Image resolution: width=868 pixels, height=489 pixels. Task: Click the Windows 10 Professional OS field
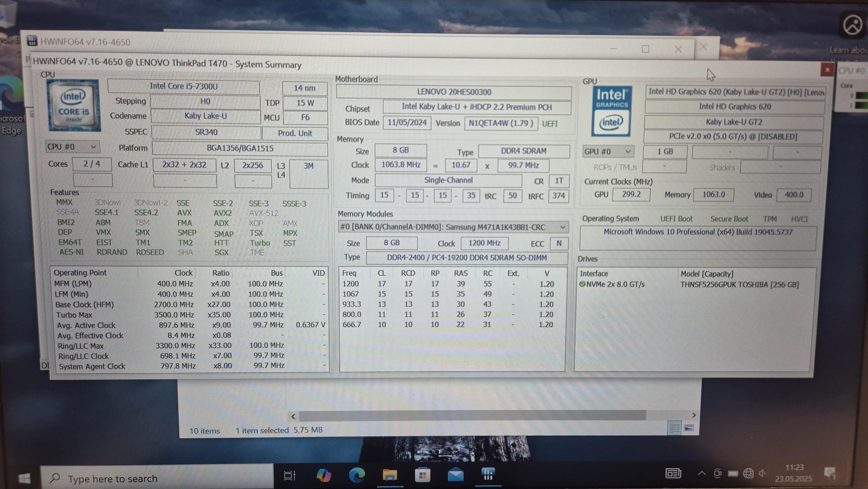pyautogui.click(x=698, y=238)
